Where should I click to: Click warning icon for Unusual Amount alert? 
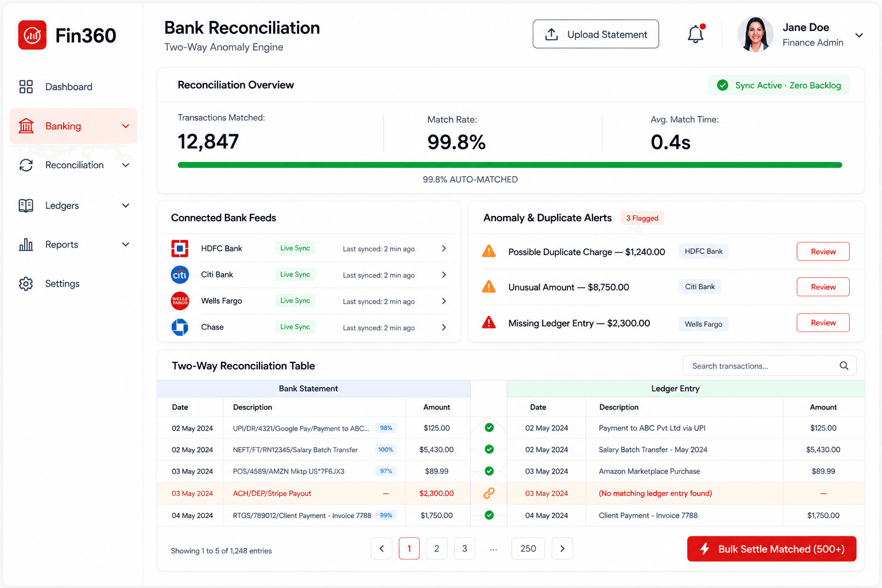pyautogui.click(x=489, y=287)
